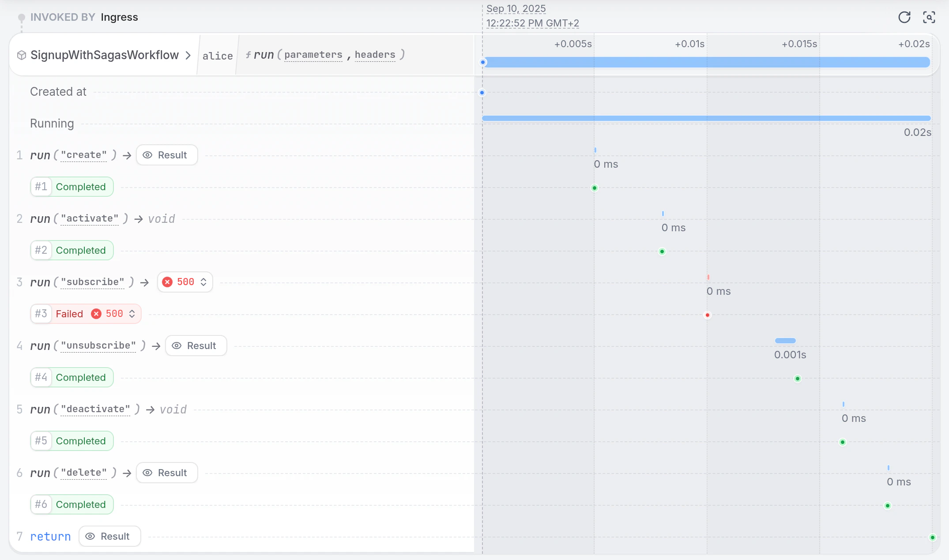Screen dimensions: 949x560
Task: Show Result of run("delete") step
Action: [167, 473]
